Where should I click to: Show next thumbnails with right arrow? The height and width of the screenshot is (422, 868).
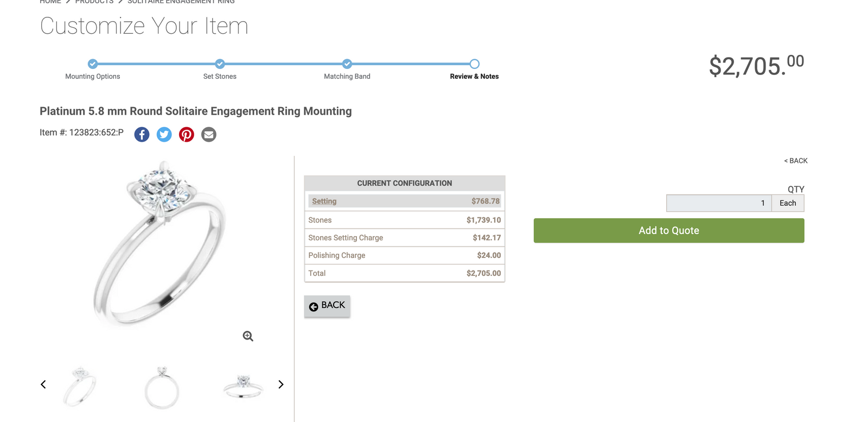(280, 385)
